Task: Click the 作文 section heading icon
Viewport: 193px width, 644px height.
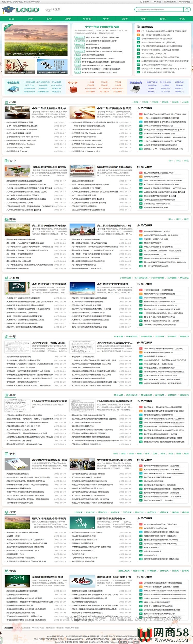Action: click(6, 512)
